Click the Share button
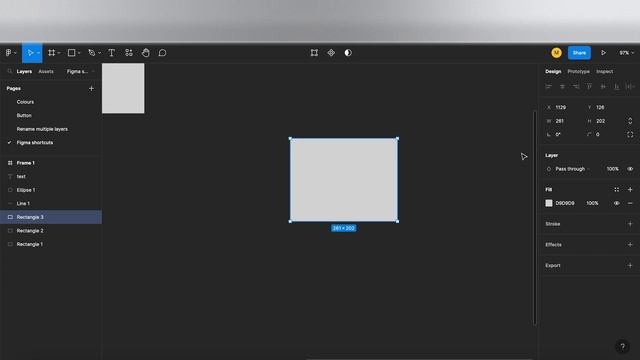This screenshot has height=360, width=640. tap(579, 53)
